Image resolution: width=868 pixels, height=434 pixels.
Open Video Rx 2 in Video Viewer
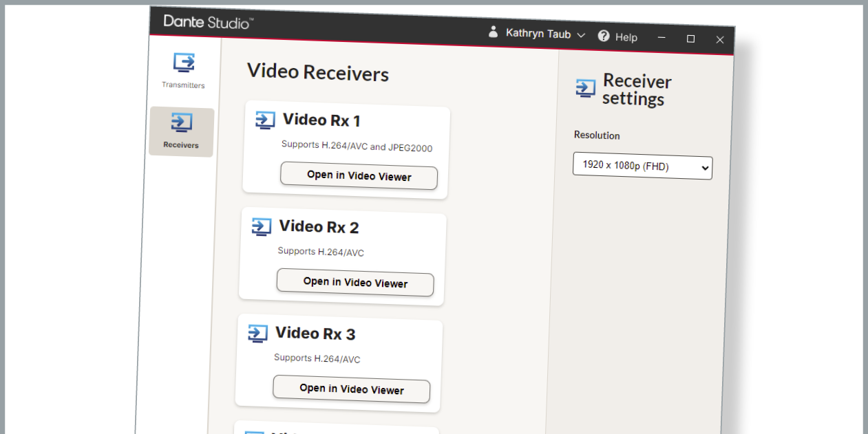click(x=355, y=283)
